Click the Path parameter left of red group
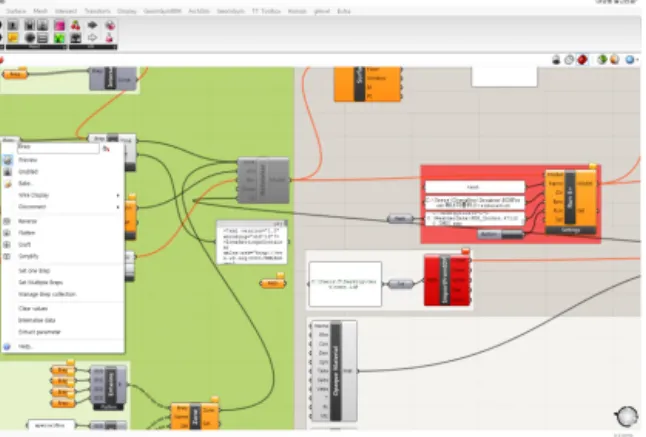Image resolution: width=646 pixels, height=437 pixels. (400, 219)
